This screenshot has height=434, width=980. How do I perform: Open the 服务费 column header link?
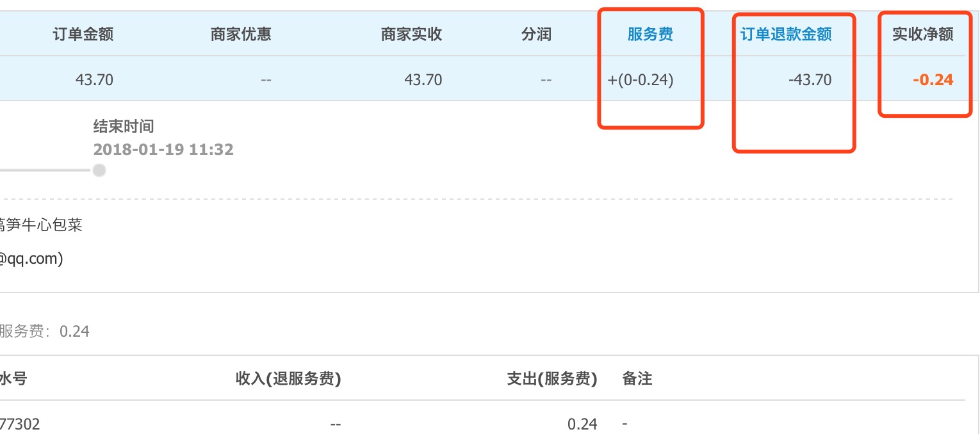650,35
